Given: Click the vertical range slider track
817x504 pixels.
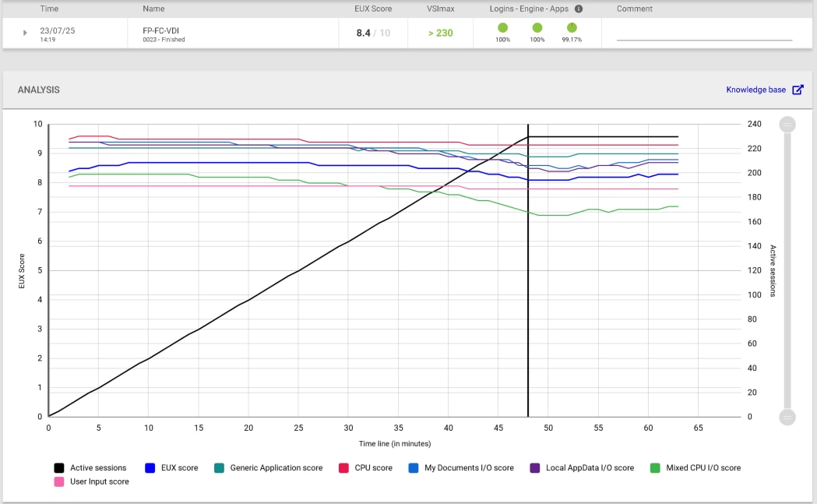Looking at the screenshot, I should tap(787, 271).
